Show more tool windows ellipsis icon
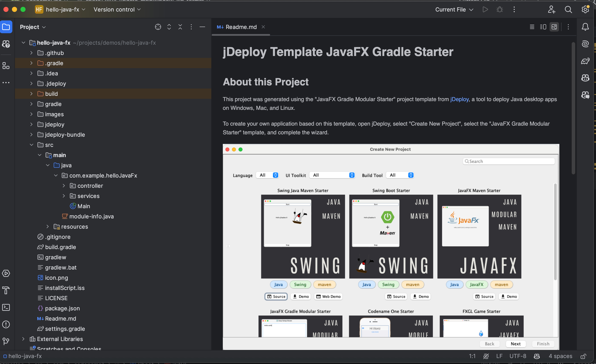596x364 pixels. click(x=6, y=83)
